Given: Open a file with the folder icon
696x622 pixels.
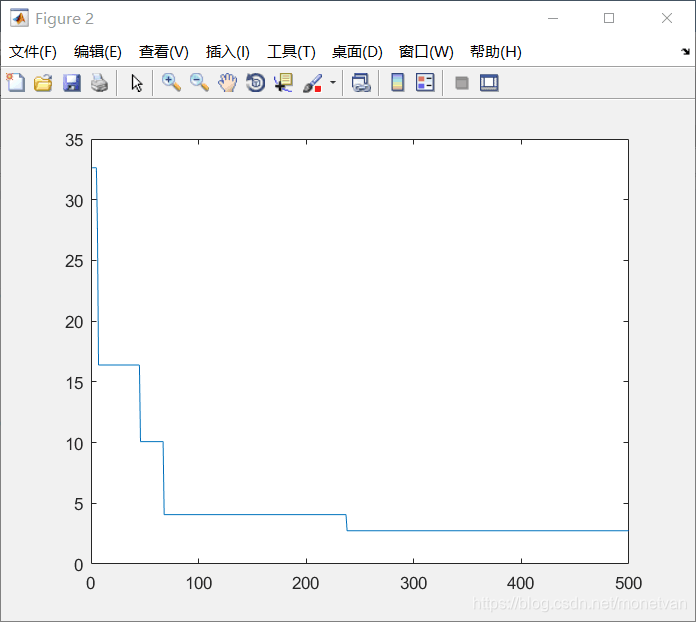Looking at the screenshot, I should 43,83.
